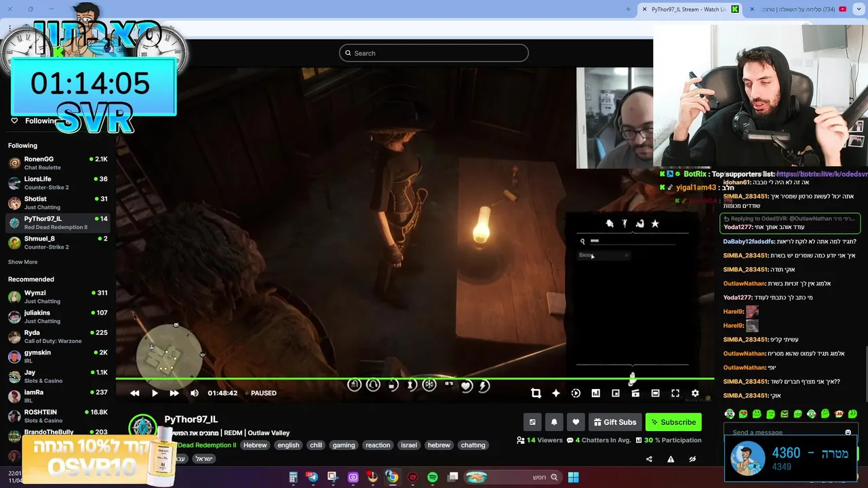
Task: Click the botrix.live link in chat
Action: pyautogui.click(x=822, y=174)
